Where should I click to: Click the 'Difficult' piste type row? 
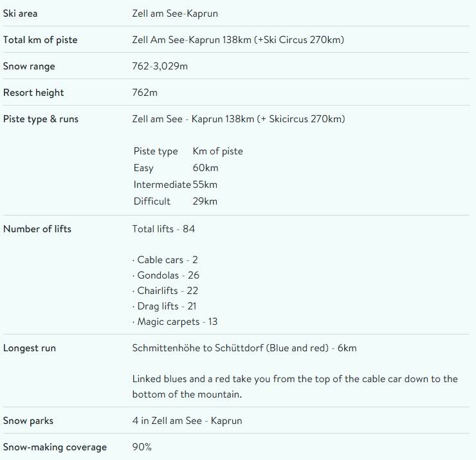[x=152, y=201]
